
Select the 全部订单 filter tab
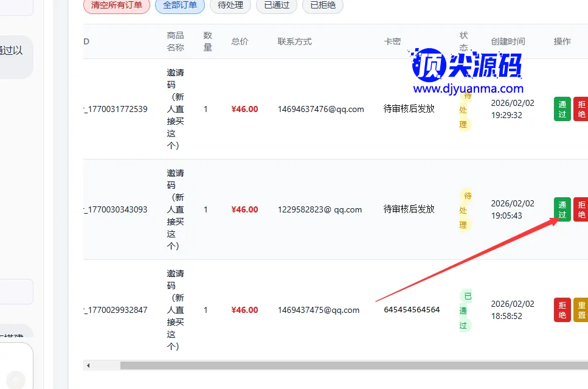click(x=180, y=5)
